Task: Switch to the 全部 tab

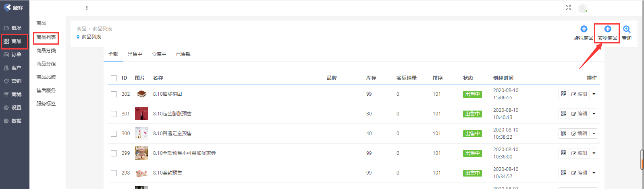Action: point(113,54)
